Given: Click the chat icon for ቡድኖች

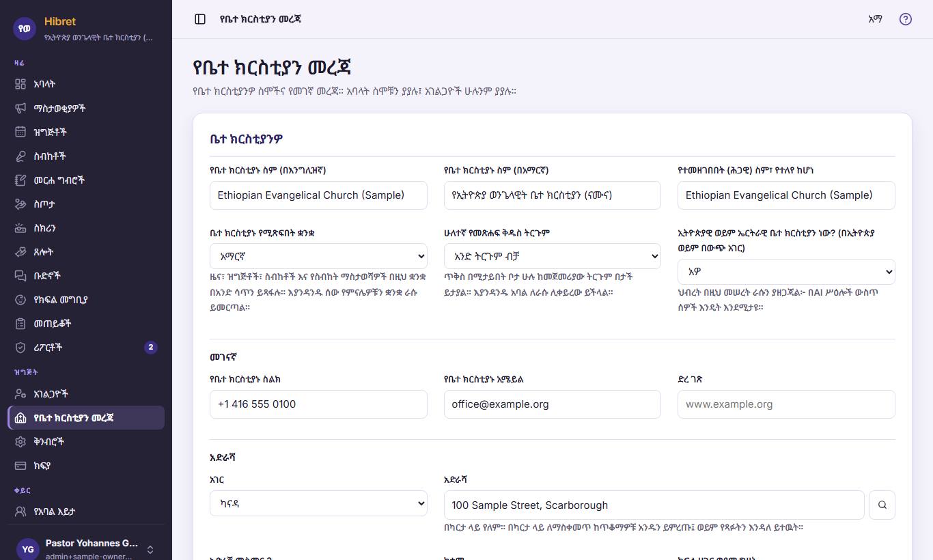Looking at the screenshot, I should 20,275.
